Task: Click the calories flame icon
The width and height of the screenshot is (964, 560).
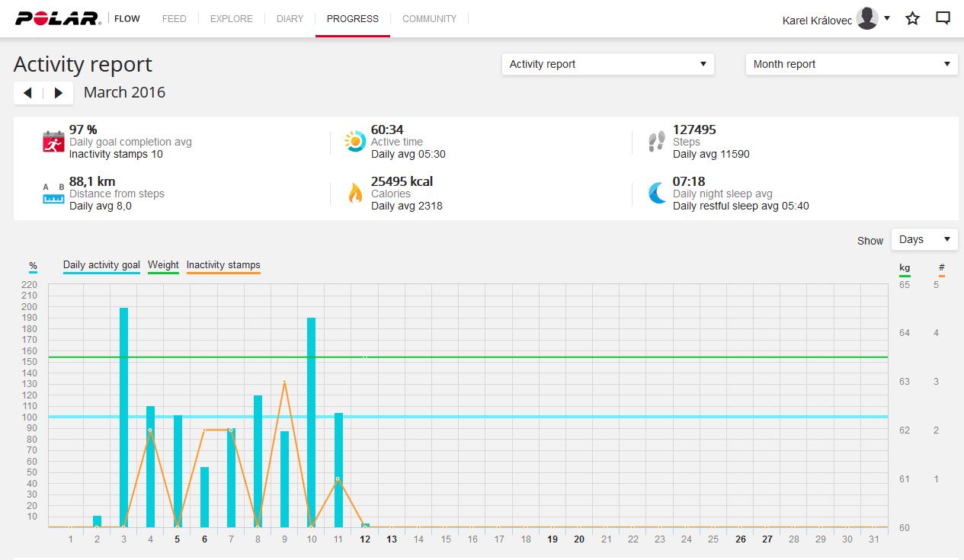Action: (x=355, y=194)
